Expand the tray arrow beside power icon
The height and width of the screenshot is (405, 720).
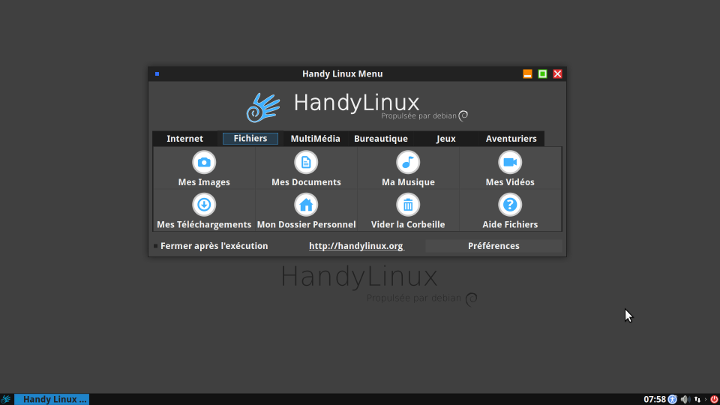706,399
